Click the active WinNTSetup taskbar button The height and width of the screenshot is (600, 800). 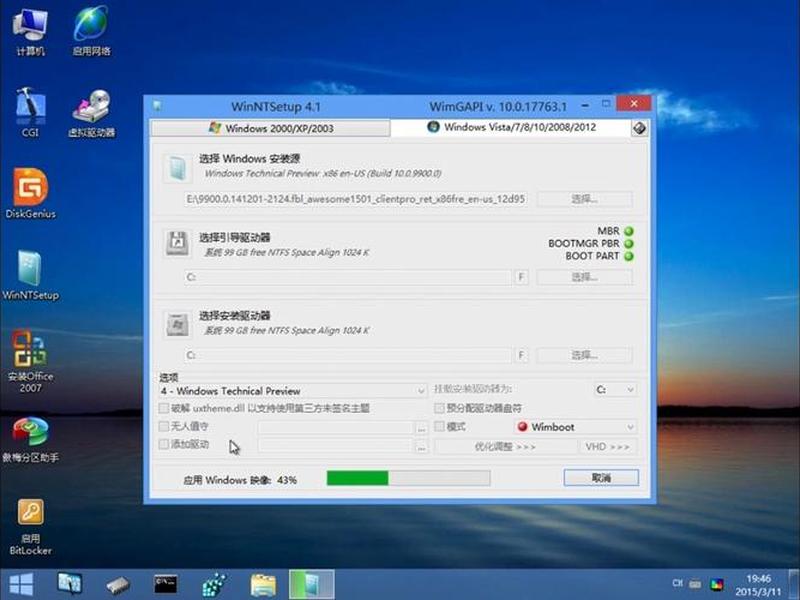point(312,584)
